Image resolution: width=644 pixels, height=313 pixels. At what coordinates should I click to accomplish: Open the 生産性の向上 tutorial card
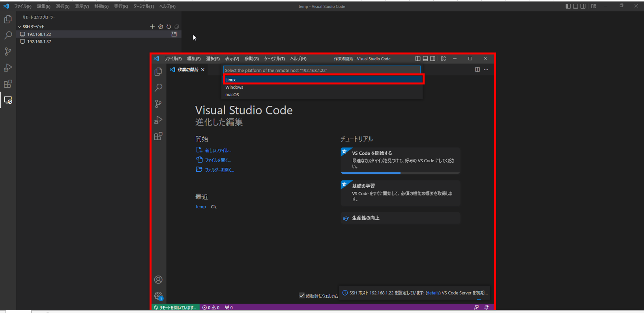click(x=401, y=218)
